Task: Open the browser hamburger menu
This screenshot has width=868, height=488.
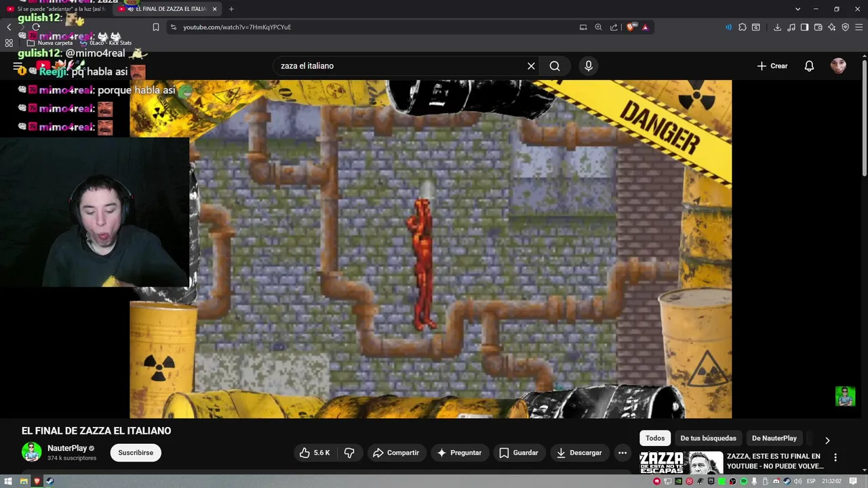Action: (x=859, y=27)
